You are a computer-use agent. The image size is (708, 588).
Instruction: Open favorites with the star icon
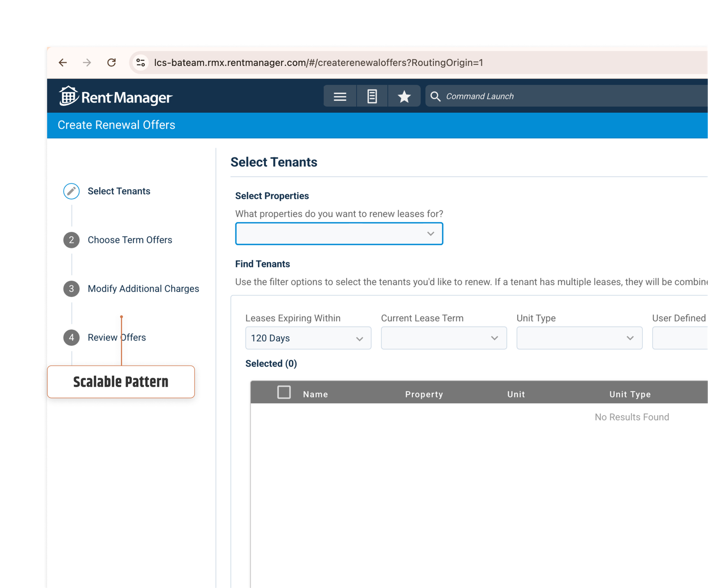coord(404,97)
